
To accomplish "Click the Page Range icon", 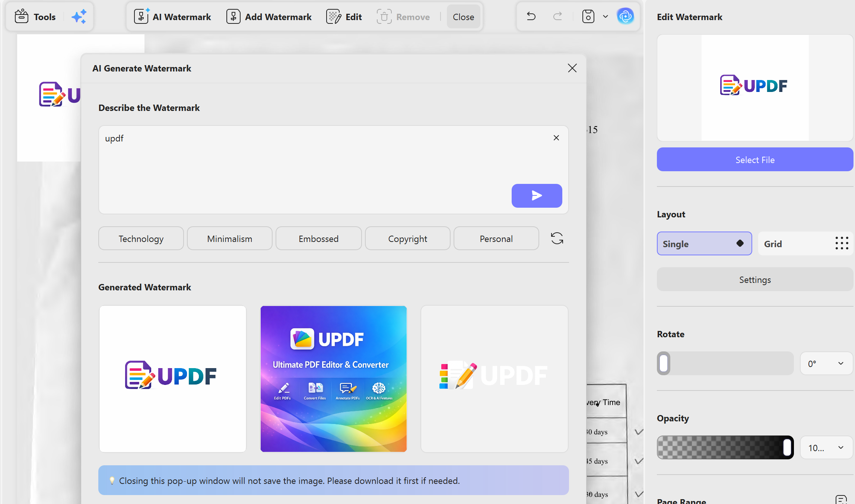I will coord(841,500).
